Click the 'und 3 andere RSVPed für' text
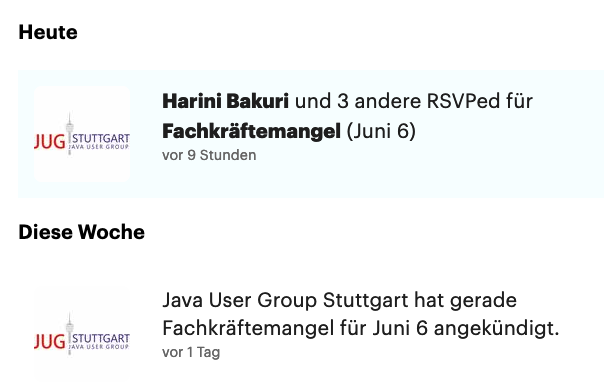This screenshot has width=604, height=391. (x=414, y=101)
